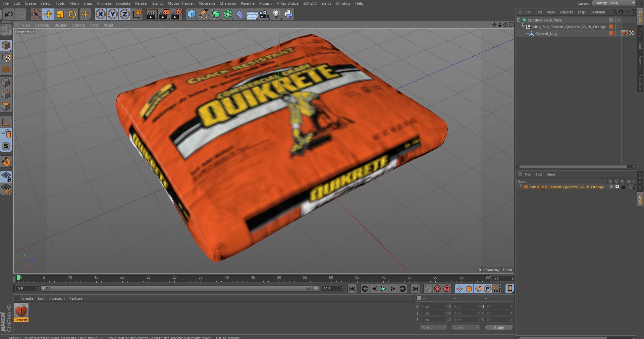Screen dimensions: 644x339
Task: Click the Apply button
Action: [499, 328]
